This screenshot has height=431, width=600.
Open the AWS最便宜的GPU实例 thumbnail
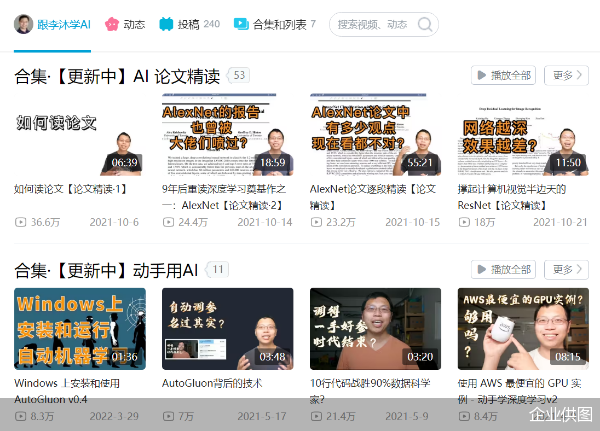coord(523,329)
